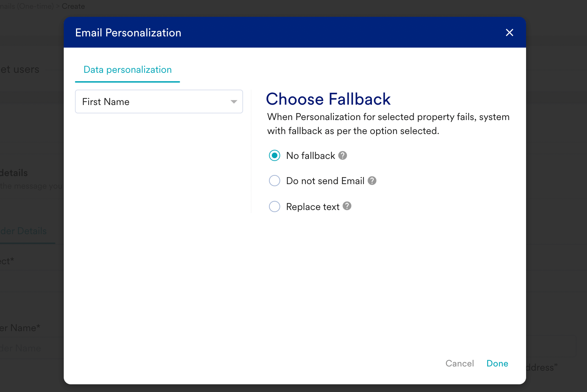Click the question mark next to Replace text
This screenshot has height=392, width=587.
347,206
